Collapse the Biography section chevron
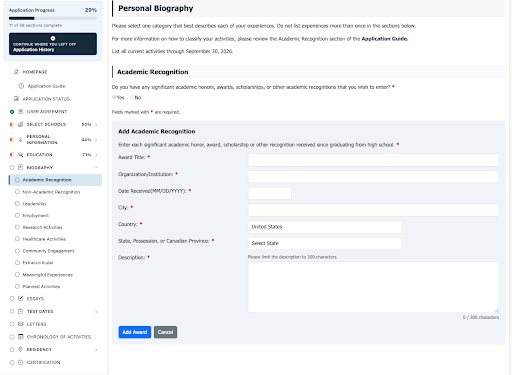 click(96, 167)
